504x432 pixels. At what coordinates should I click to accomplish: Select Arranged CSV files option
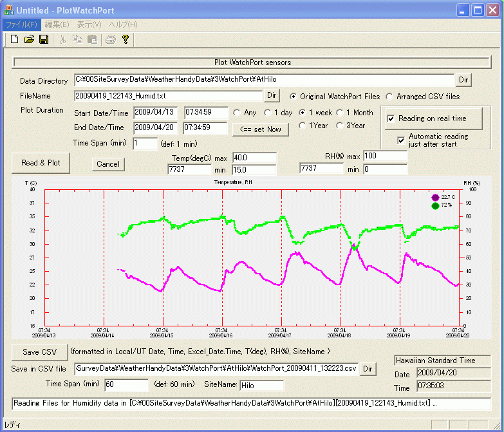(389, 97)
